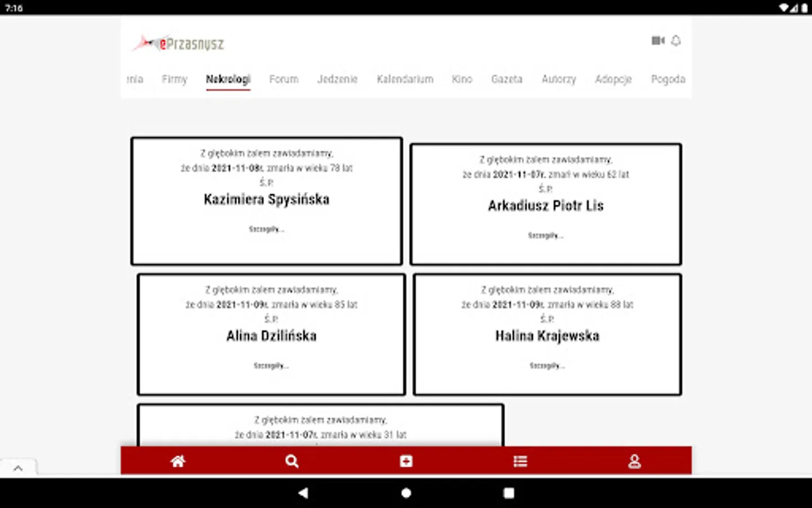812x508 pixels.
Task: Tap the Android recent apps square
Action: pos(509,493)
